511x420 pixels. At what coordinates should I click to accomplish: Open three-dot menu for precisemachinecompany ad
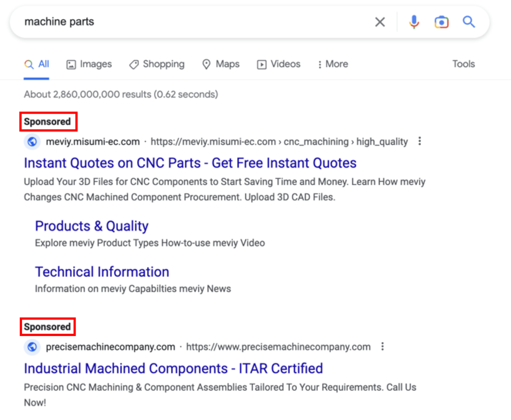point(382,346)
